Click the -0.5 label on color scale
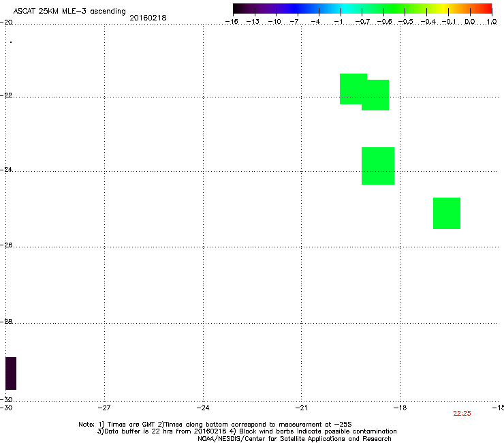504x443 pixels. coord(406,22)
